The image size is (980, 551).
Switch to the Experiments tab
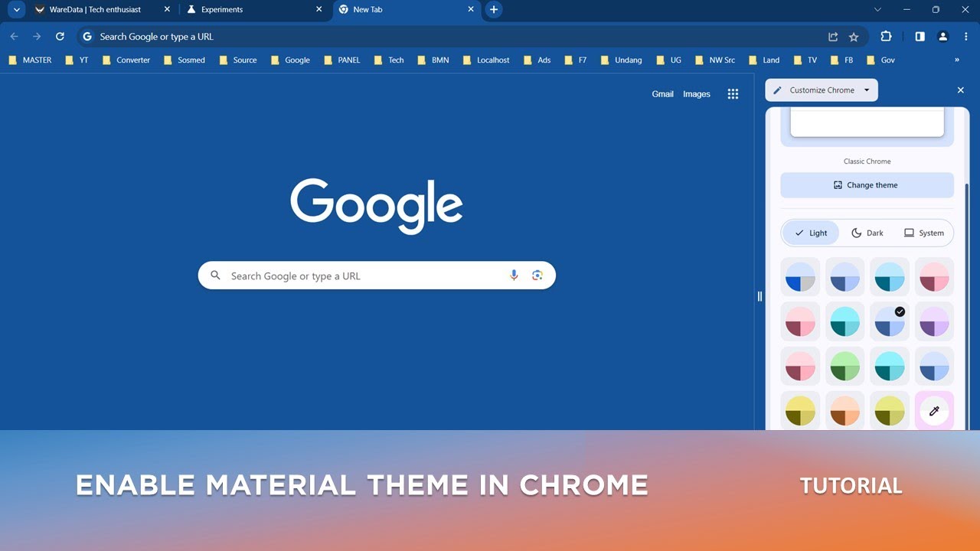tap(222, 10)
